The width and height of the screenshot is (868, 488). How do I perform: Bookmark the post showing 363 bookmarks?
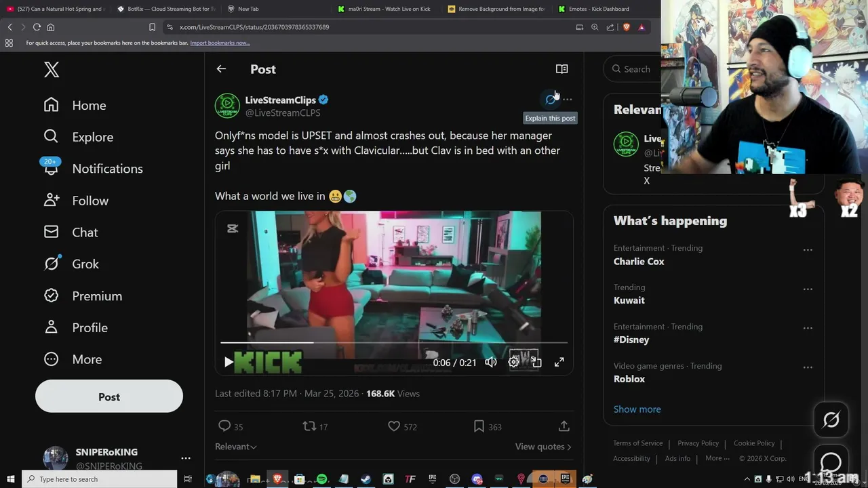479,426
